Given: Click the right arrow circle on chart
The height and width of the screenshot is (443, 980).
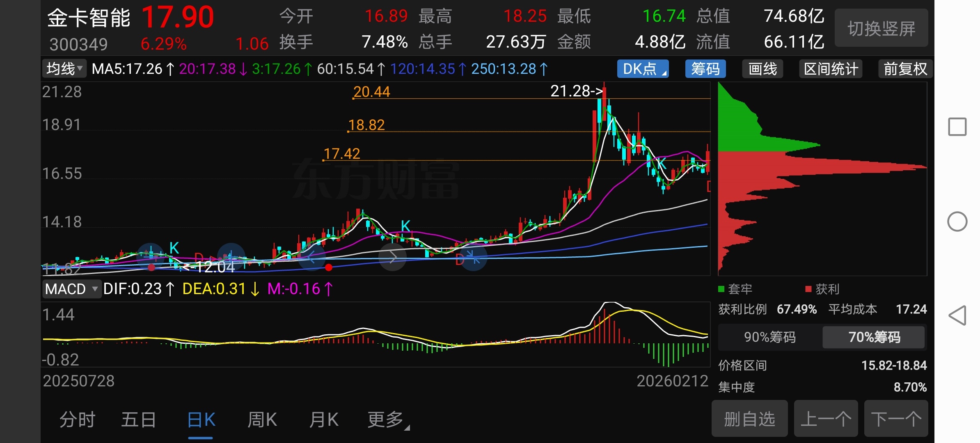Looking at the screenshot, I should [x=393, y=257].
